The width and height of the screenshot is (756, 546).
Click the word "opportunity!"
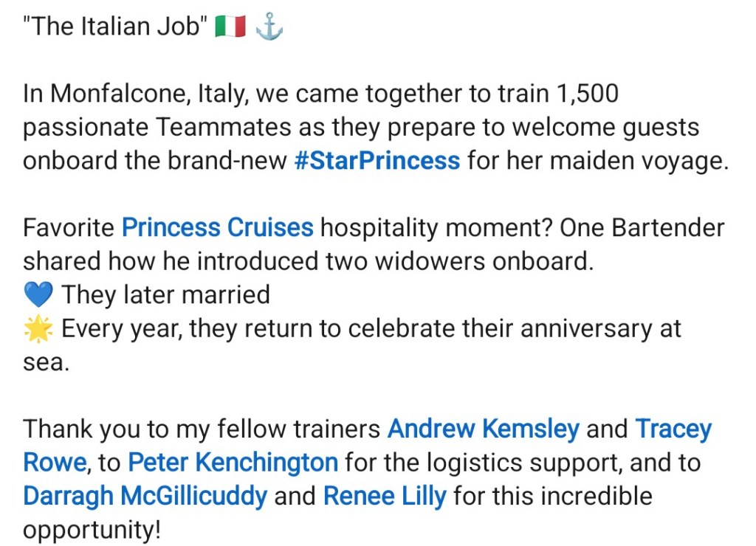[x=92, y=530]
